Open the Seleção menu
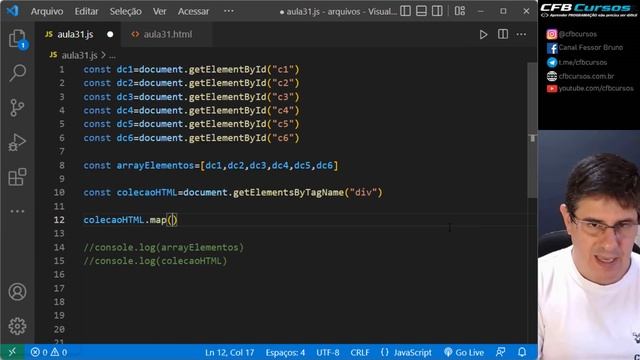The height and width of the screenshot is (360, 640). point(125,11)
